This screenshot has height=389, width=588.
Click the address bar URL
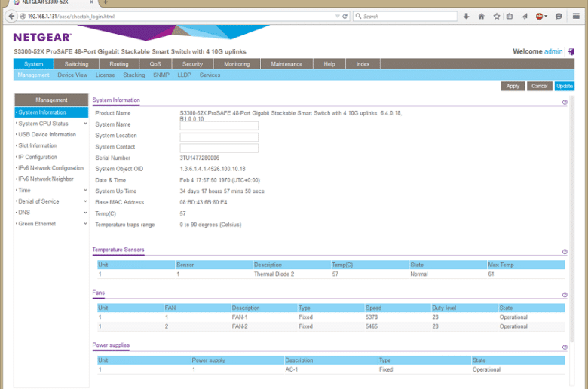tap(72, 16)
